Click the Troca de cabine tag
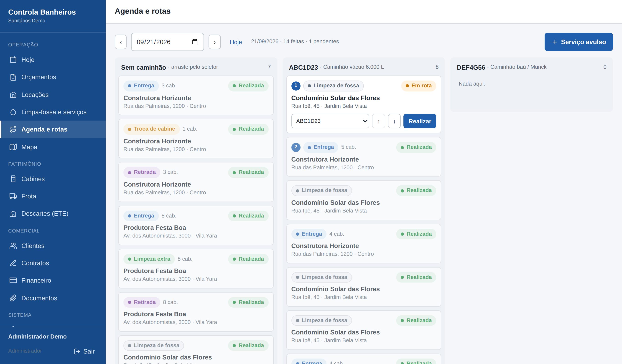622x364 pixels. pyautogui.click(x=152, y=129)
